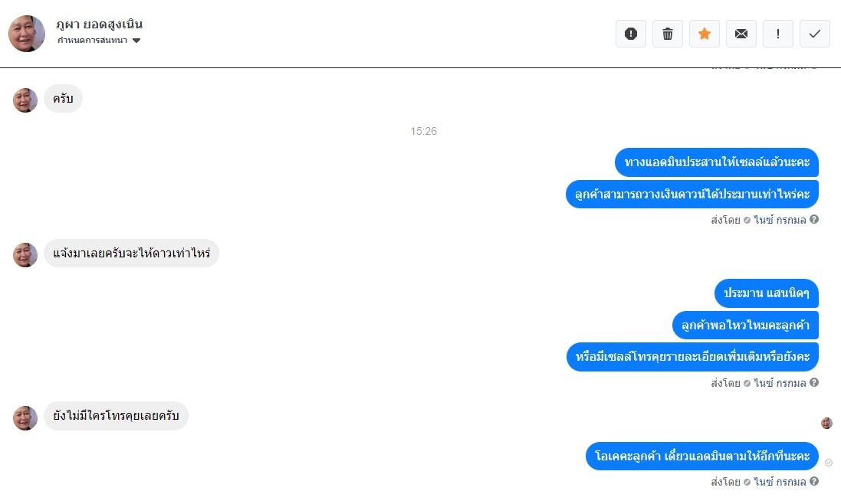Flag conversation with the exclamation mark button

[777, 34]
